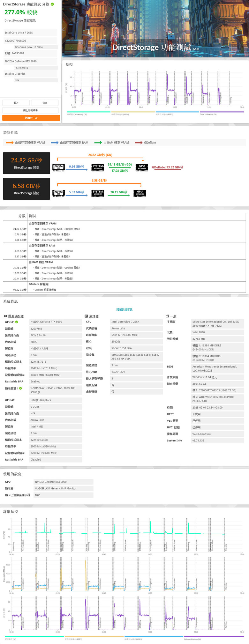
Task: Click the teal temperature legend bar in 監控 chart
Action: 89,112
